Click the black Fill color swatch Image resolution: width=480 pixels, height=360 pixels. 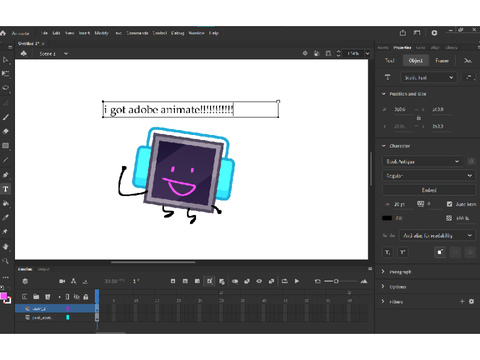coord(387,218)
